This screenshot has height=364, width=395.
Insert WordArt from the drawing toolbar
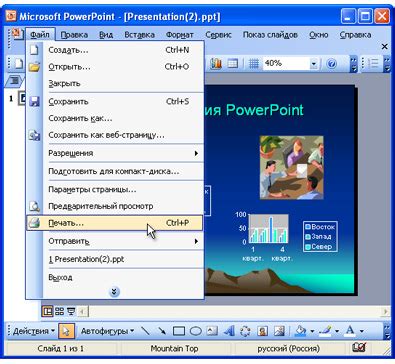click(229, 331)
